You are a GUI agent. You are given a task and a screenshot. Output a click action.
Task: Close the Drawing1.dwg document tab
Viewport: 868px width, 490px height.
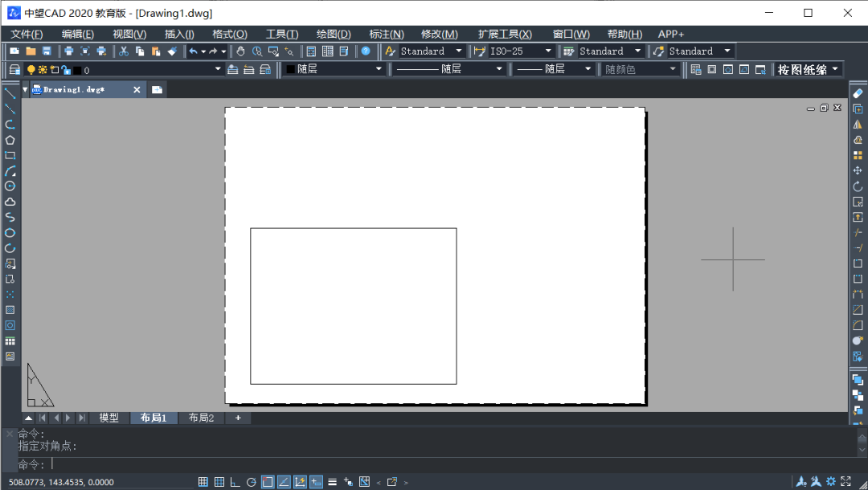(x=137, y=90)
